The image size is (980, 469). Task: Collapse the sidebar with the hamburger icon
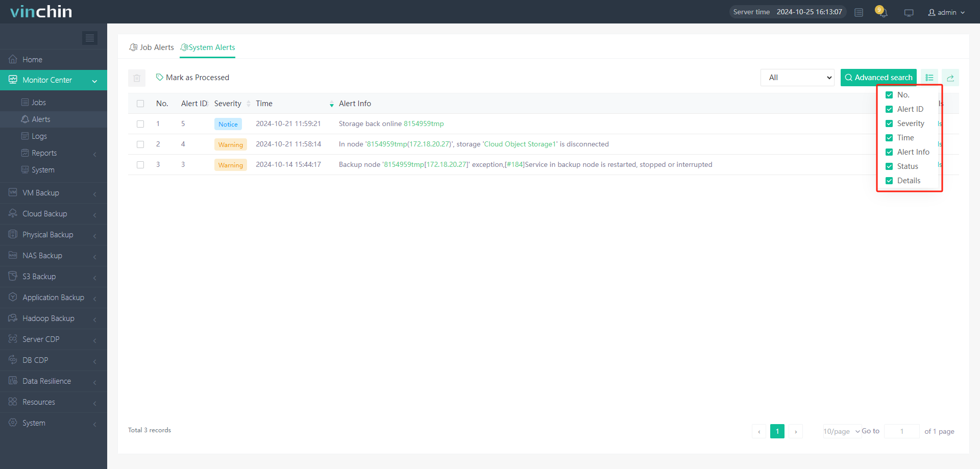(90, 38)
